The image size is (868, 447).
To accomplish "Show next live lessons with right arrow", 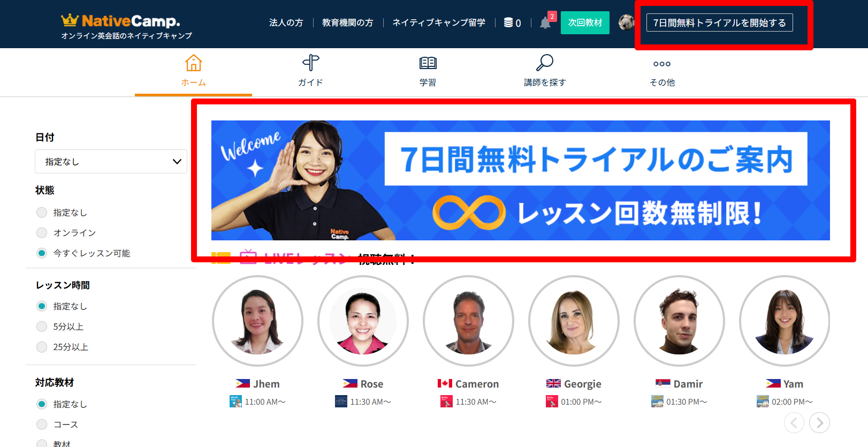I will 819,423.
